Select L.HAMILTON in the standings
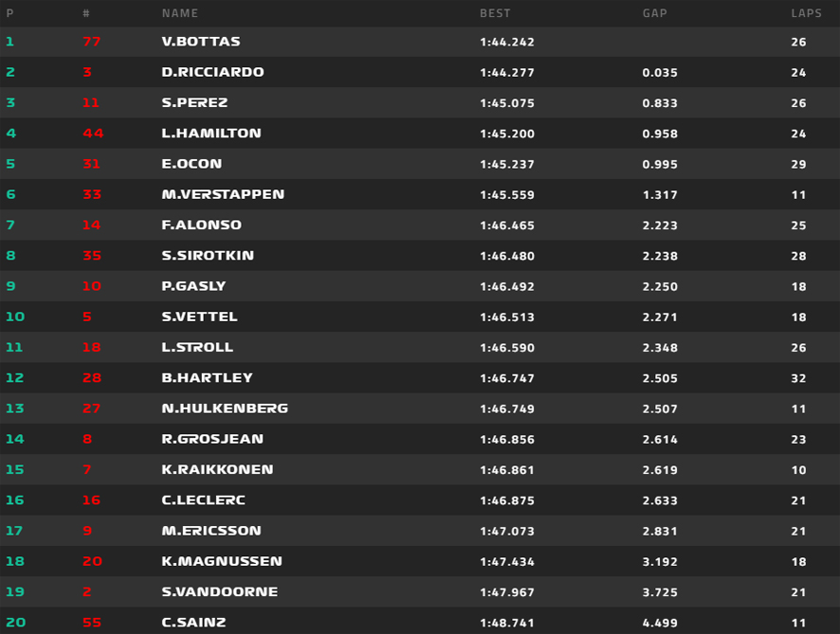 click(x=211, y=134)
